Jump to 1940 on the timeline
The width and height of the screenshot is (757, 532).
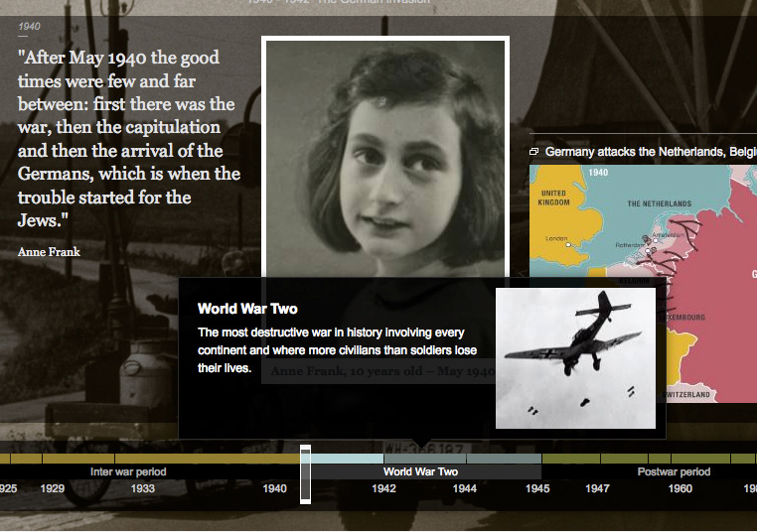coord(274,488)
